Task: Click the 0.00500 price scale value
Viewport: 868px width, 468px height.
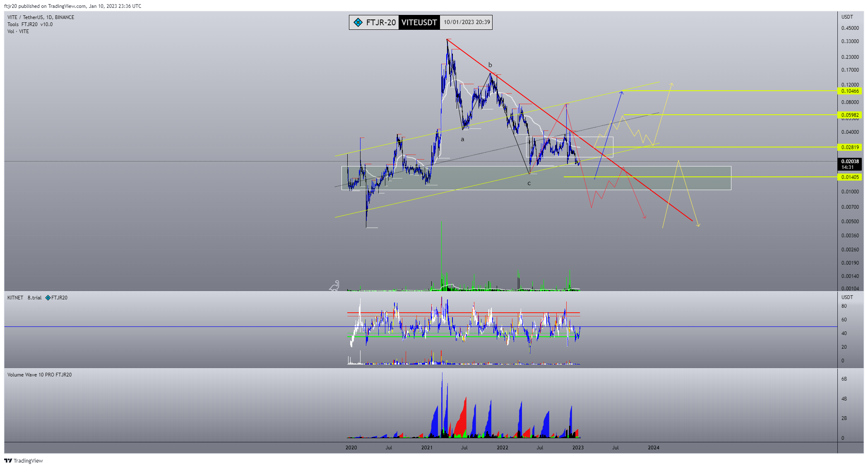Action: [850, 222]
